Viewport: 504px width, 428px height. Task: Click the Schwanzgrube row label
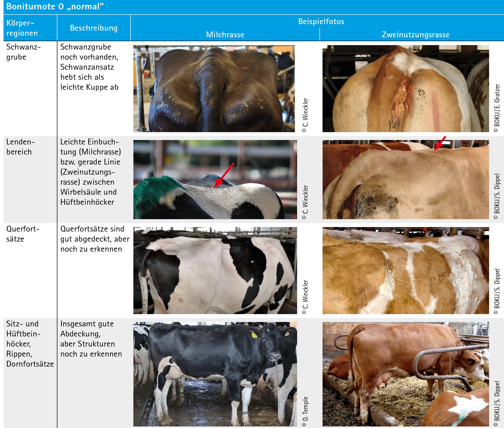23,52
